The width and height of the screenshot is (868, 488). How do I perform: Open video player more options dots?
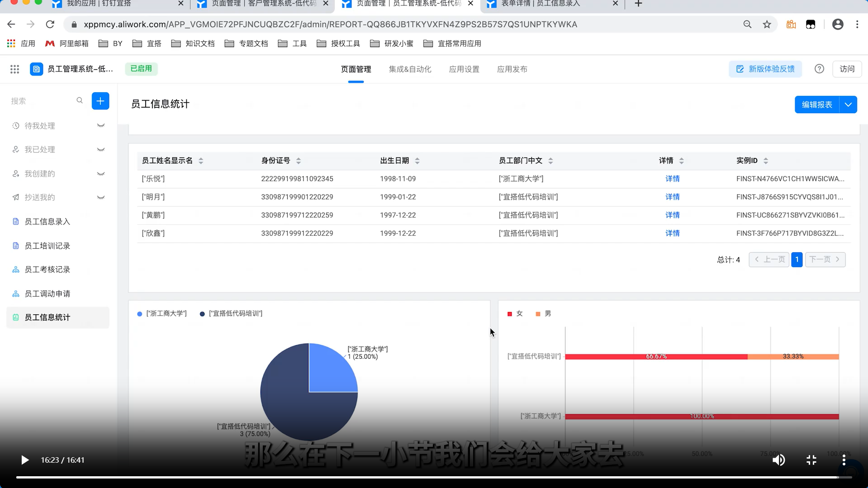point(844,460)
